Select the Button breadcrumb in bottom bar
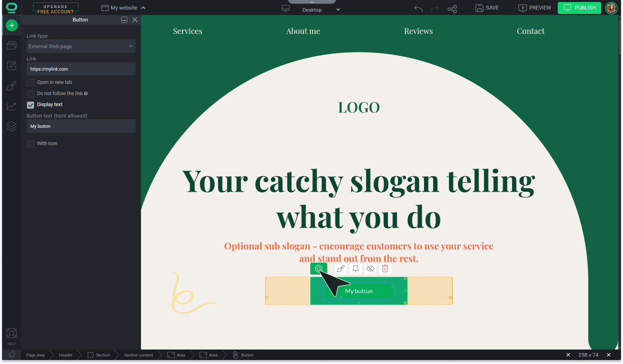Screen dimensions: 623x364 [x=243, y=355]
